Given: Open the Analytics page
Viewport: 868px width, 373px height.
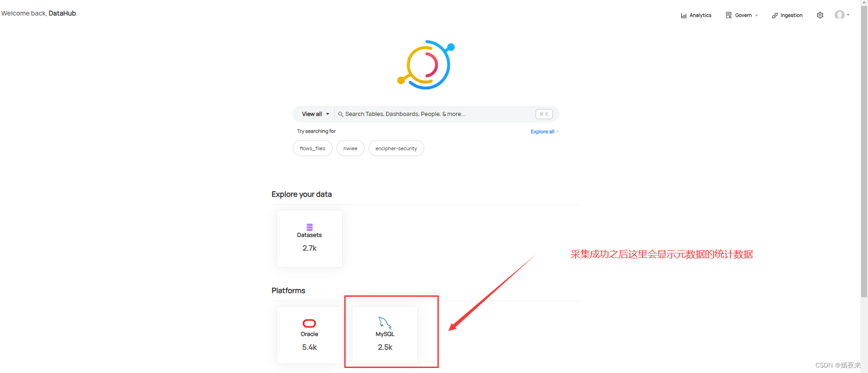Looking at the screenshot, I should coord(696,15).
